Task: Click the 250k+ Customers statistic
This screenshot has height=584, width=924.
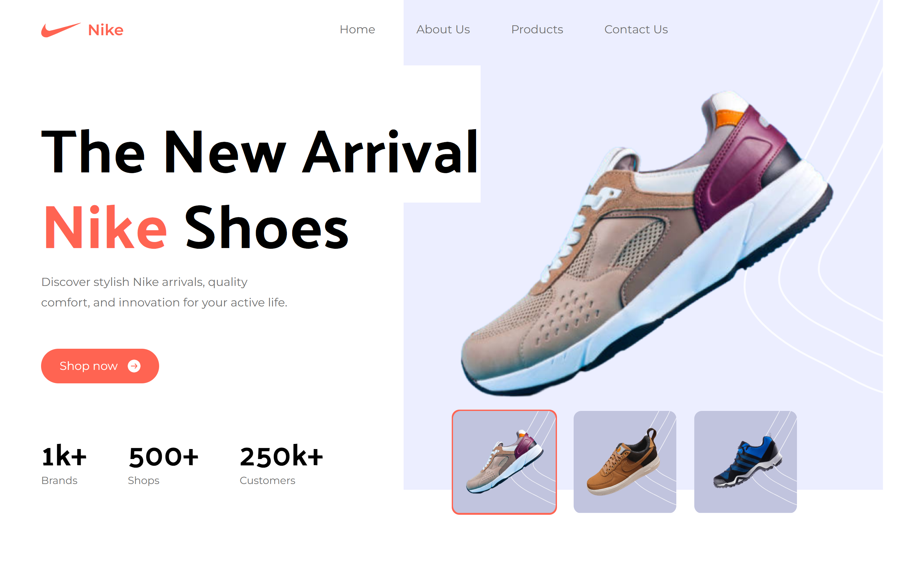Action: [x=282, y=465]
